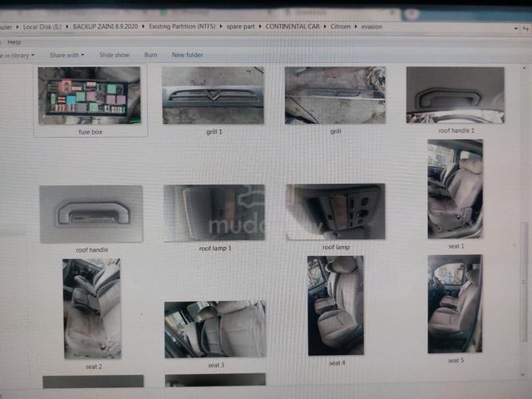The height and width of the screenshot is (399, 532).
Task: Select the seat 5 image file
Action: (455, 304)
